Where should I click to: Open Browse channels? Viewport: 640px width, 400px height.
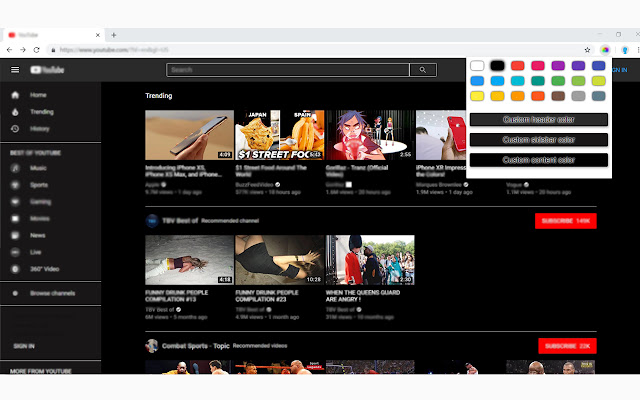pyautogui.click(x=53, y=293)
